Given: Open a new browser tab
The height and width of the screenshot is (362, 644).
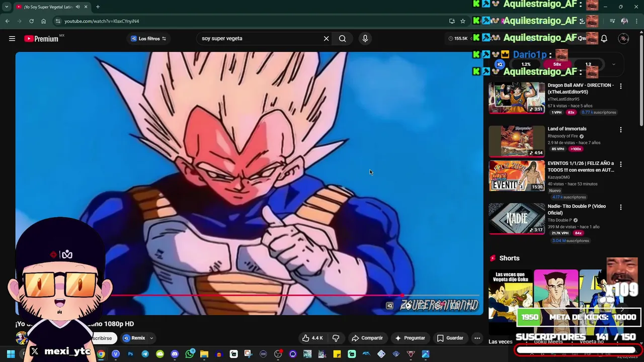Looking at the screenshot, I should pyautogui.click(x=98, y=7).
